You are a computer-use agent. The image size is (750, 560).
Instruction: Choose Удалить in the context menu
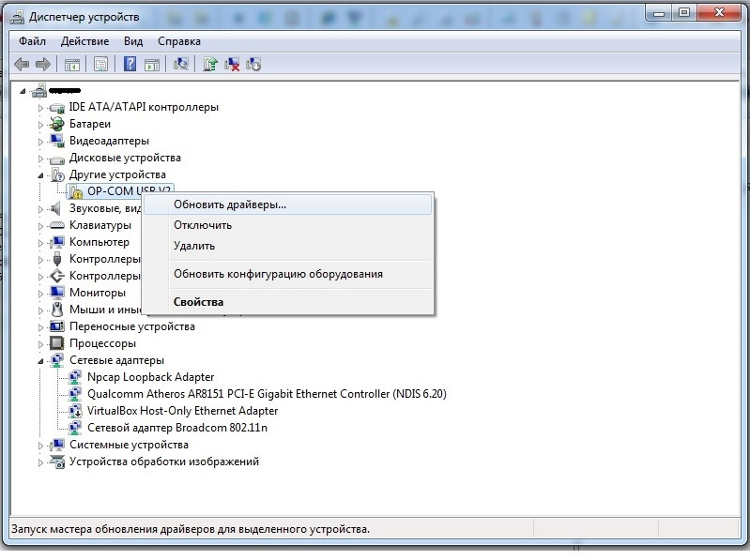pos(288,246)
